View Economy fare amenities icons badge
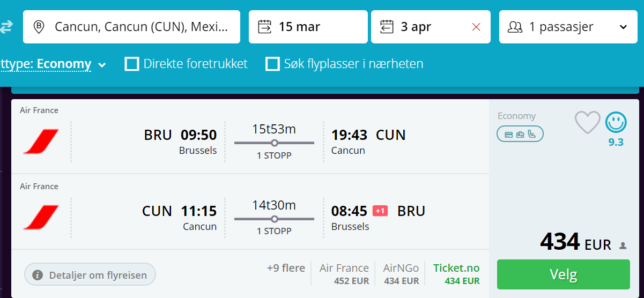The width and height of the screenshot is (644, 298). point(520,134)
